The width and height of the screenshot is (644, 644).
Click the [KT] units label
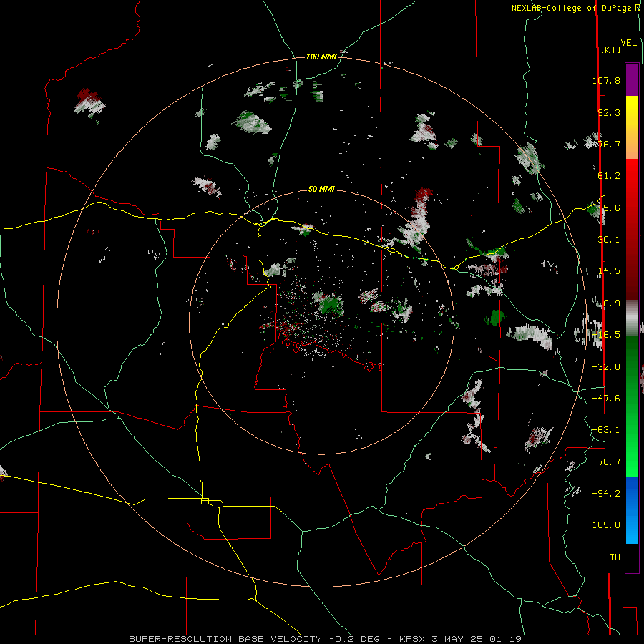coord(611,49)
